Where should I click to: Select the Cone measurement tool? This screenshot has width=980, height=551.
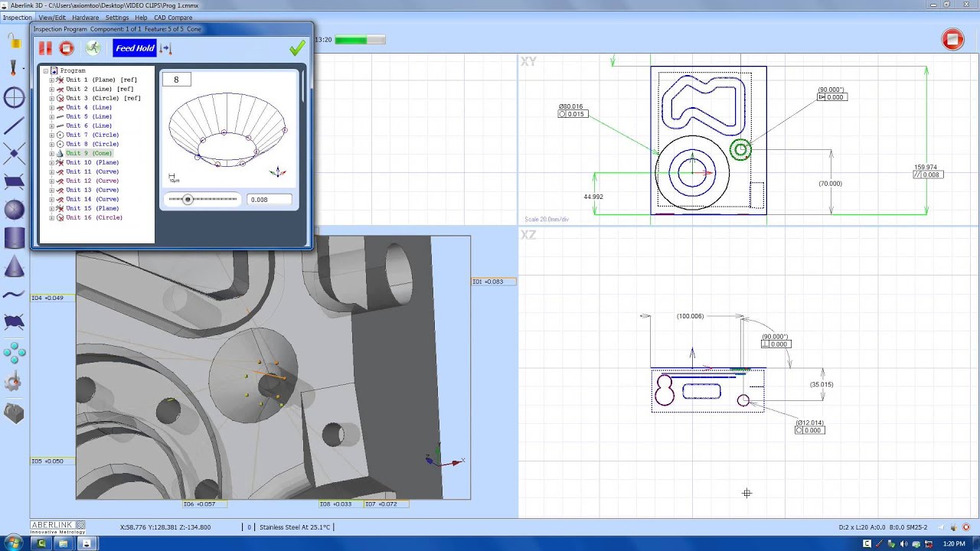click(x=14, y=266)
